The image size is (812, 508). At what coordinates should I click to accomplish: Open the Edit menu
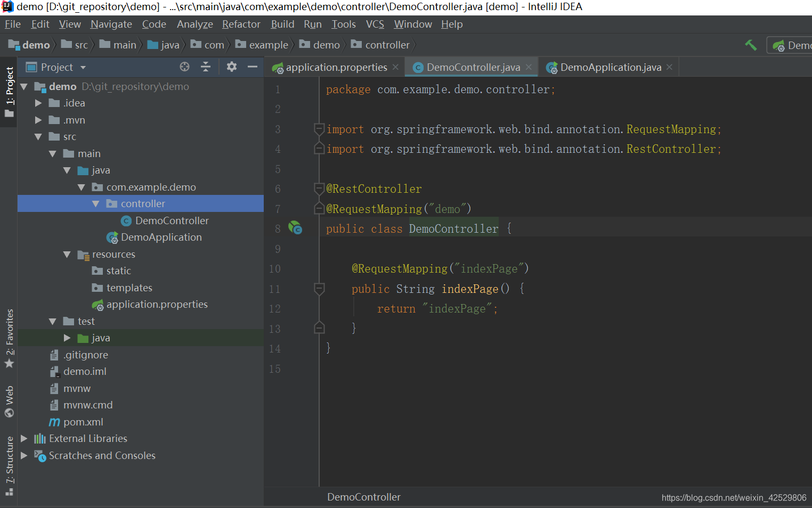pos(40,24)
